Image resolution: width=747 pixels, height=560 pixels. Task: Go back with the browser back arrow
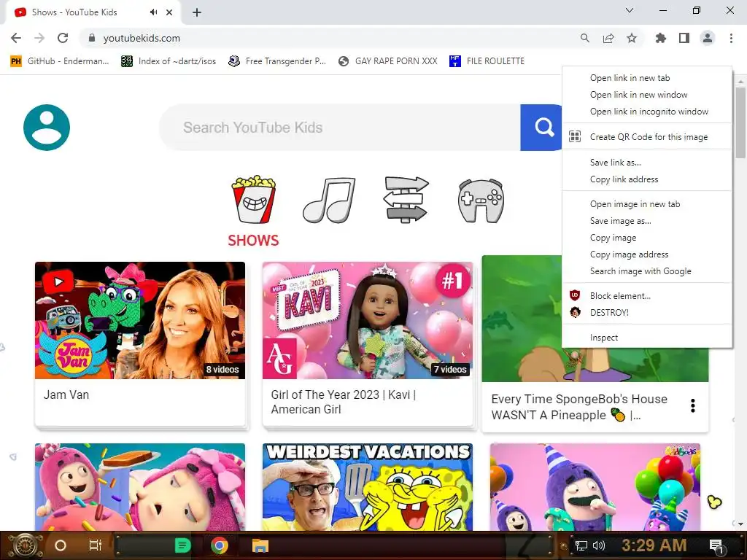click(x=16, y=38)
